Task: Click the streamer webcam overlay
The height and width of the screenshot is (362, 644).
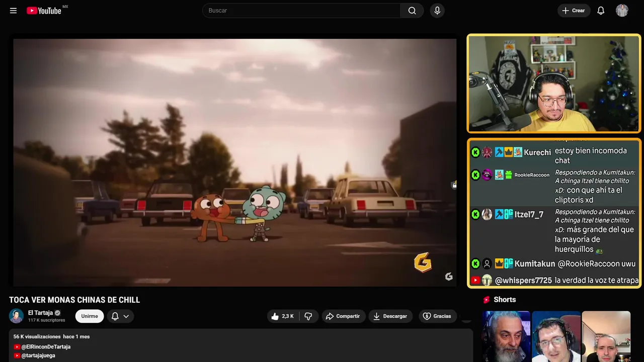Action: [x=554, y=83]
